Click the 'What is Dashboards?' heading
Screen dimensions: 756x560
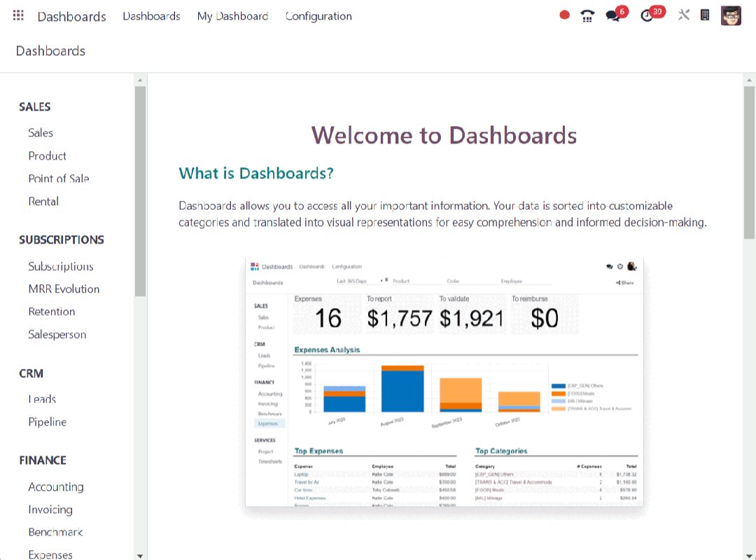[256, 173]
